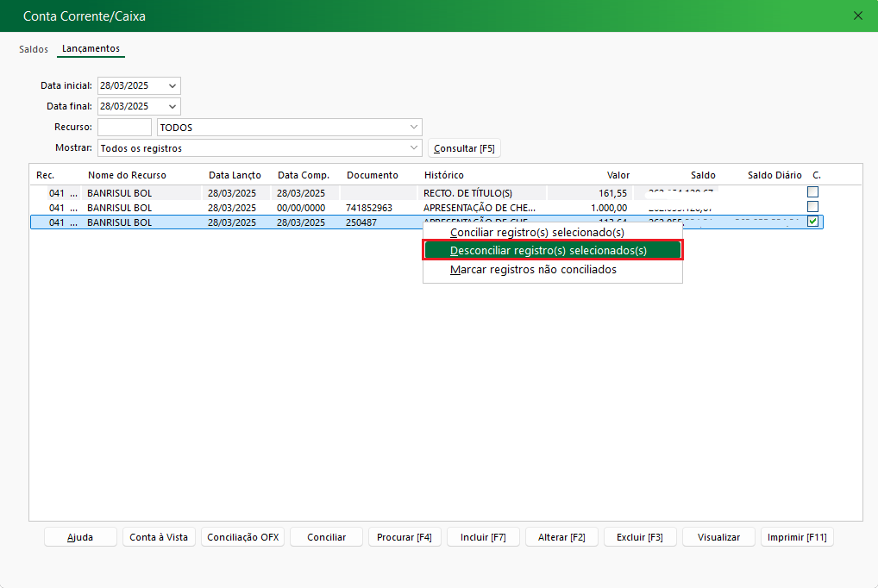878x588 pixels.
Task: Click the 00/00/0000 Data Comp. cell
Action: tap(301, 208)
